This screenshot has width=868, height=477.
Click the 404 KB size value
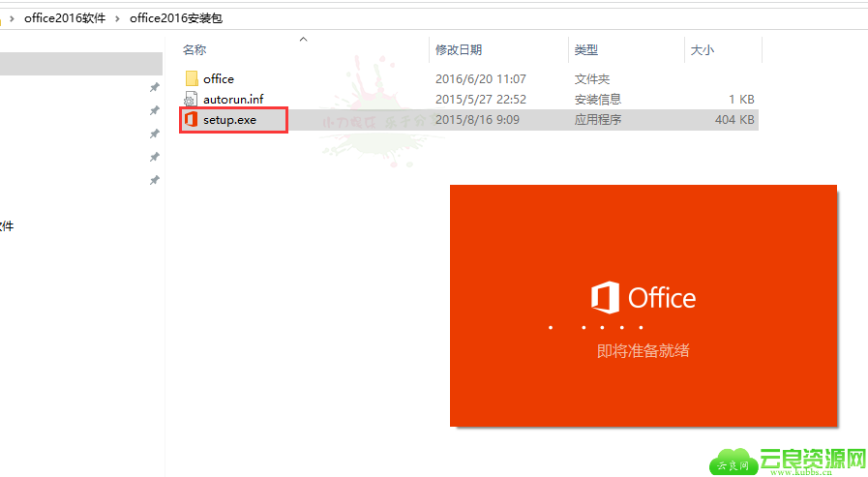tap(734, 120)
